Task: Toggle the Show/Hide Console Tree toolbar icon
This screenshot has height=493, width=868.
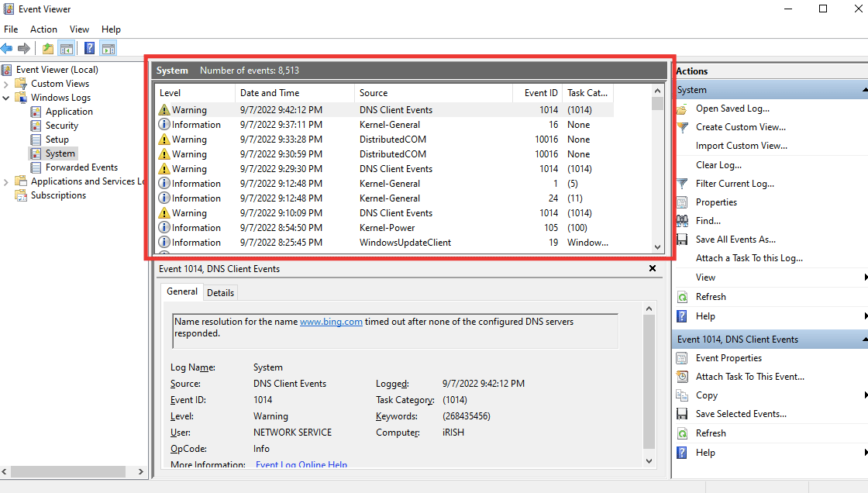Action: point(67,49)
